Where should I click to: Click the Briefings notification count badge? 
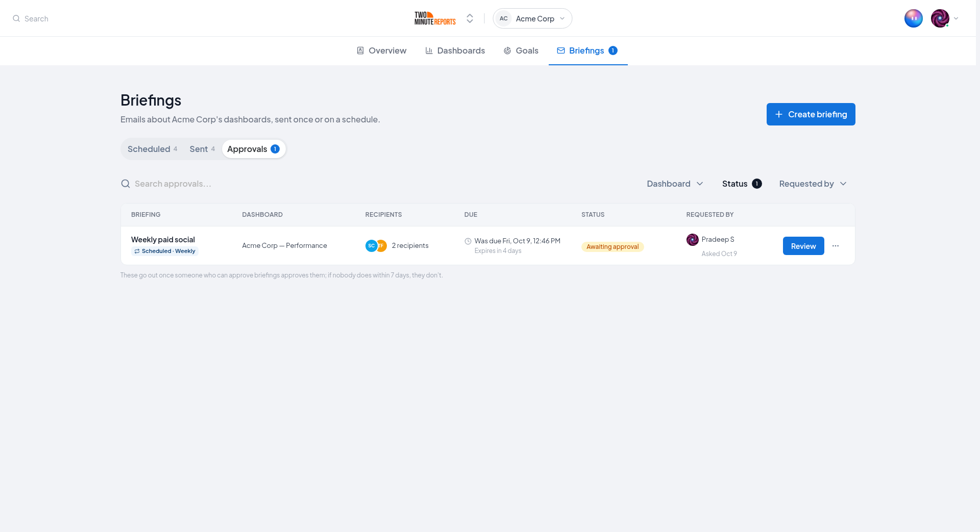tap(613, 50)
